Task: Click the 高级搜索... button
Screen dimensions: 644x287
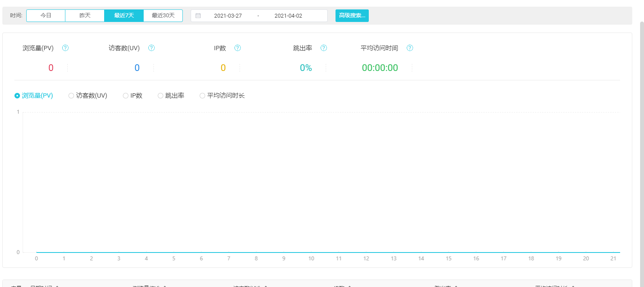Action: click(352, 16)
